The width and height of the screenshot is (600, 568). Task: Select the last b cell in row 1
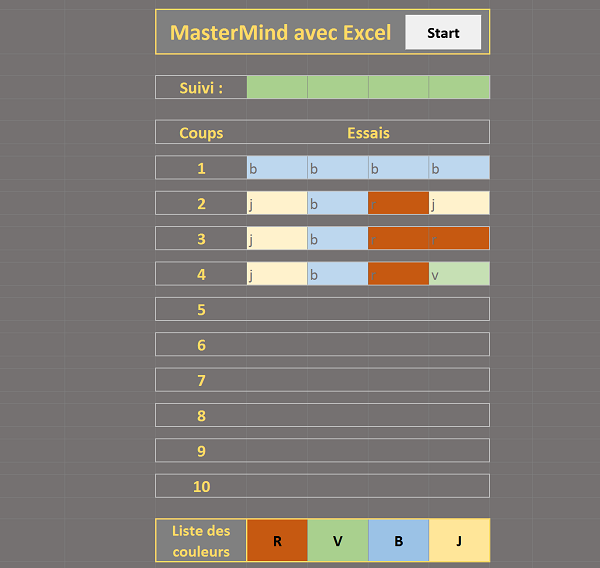point(459,168)
